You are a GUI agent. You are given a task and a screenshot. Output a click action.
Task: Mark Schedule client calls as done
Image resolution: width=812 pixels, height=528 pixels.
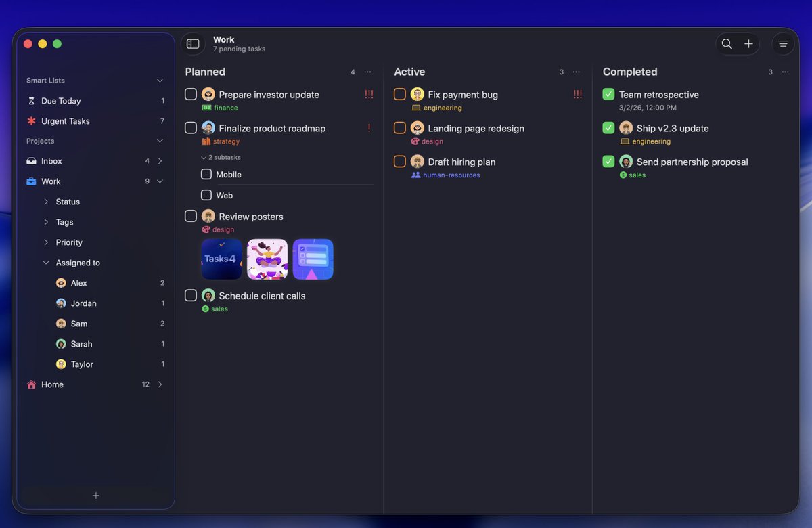click(191, 295)
